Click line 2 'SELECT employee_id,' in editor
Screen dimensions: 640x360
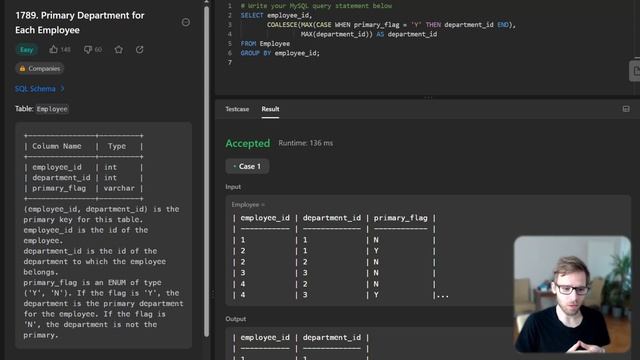[x=276, y=16]
